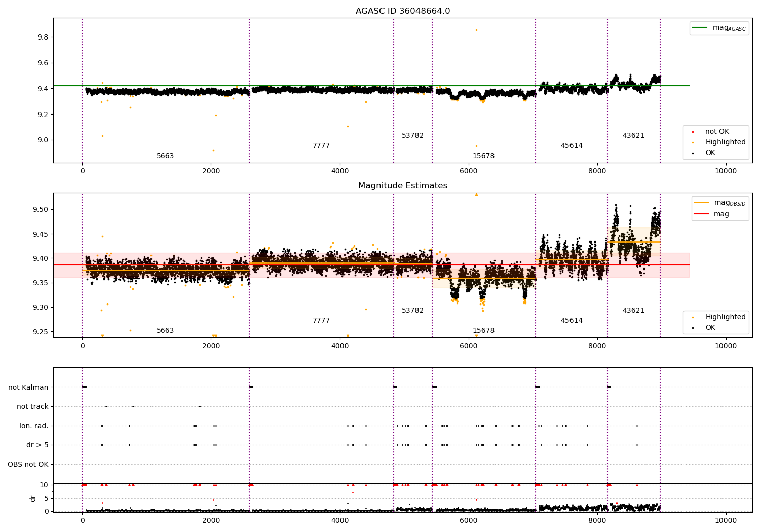Screen dimensions: 760x532
Task: Click obsid label 45614 in top panel
Action: tap(572, 146)
